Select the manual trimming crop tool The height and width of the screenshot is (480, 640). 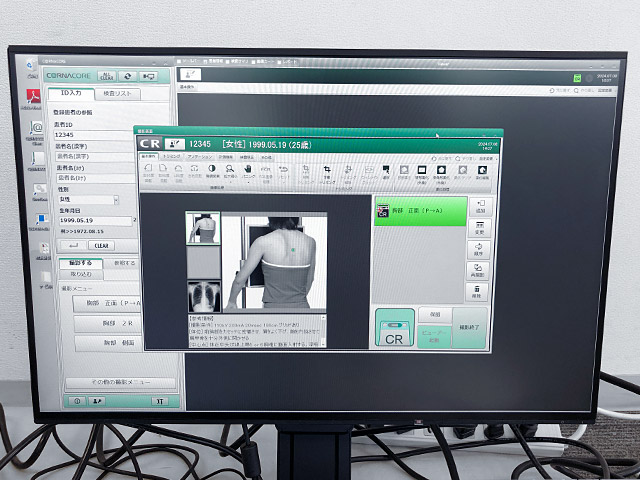pos(327,169)
